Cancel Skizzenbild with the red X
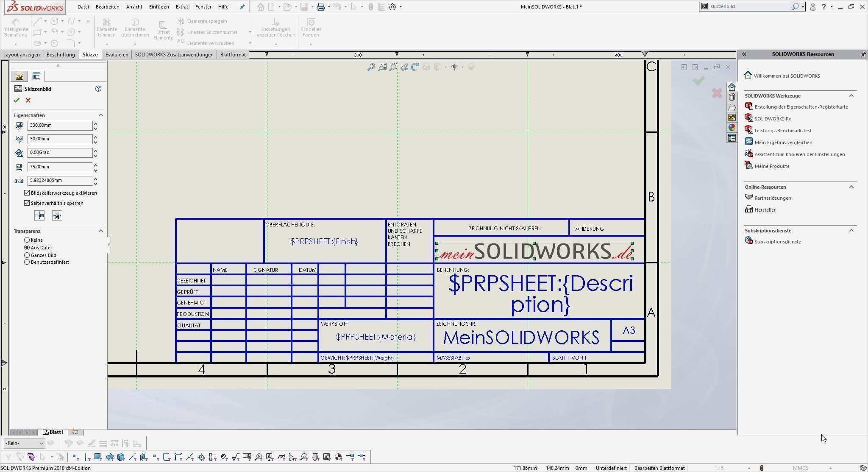Image resolution: width=868 pixels, height=472 pixels. point(28,101)
